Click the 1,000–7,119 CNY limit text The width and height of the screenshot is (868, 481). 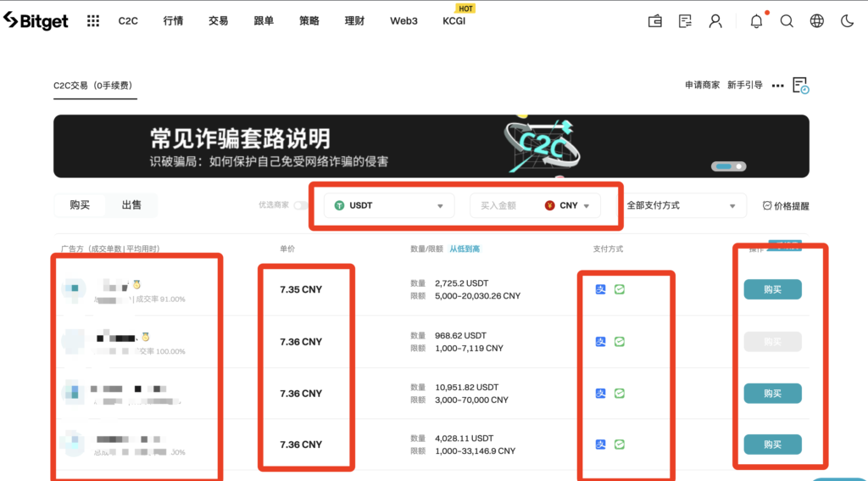469,348
